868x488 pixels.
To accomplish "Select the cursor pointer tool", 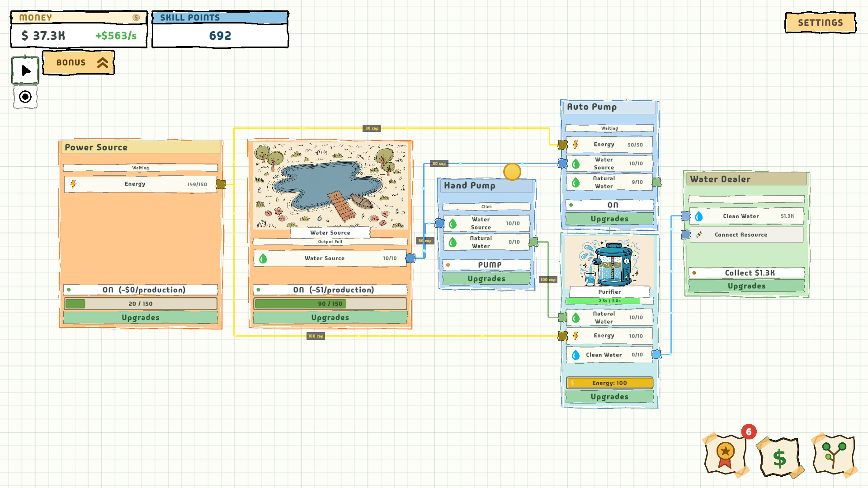I will click(x=25, y=70).
